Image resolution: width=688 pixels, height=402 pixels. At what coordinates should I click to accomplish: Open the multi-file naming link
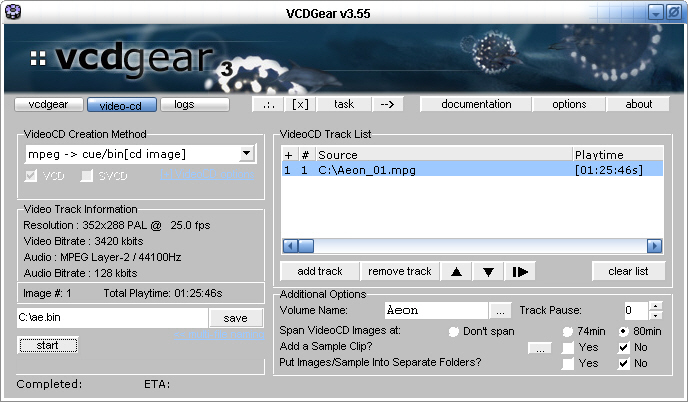click(x=219, y=335)
